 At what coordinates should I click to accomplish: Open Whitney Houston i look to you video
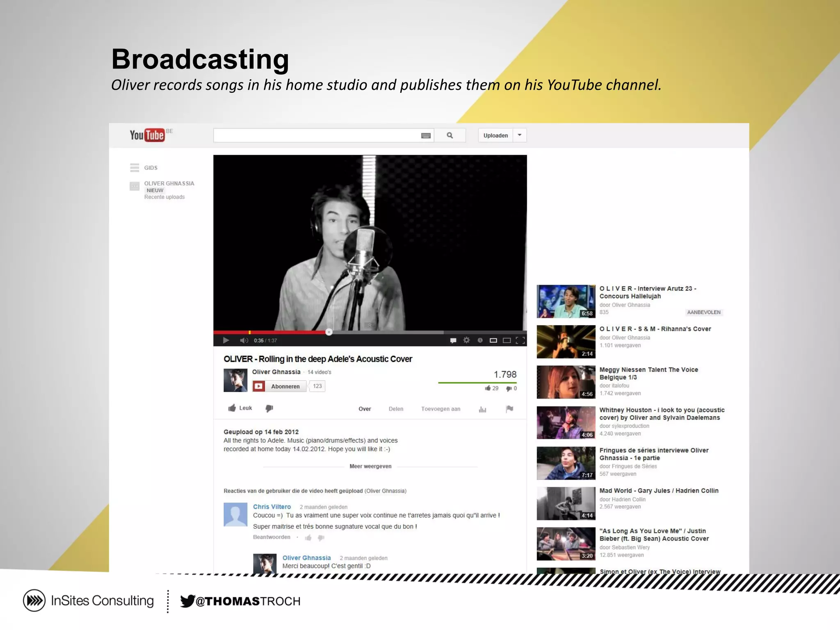point(662,414)
